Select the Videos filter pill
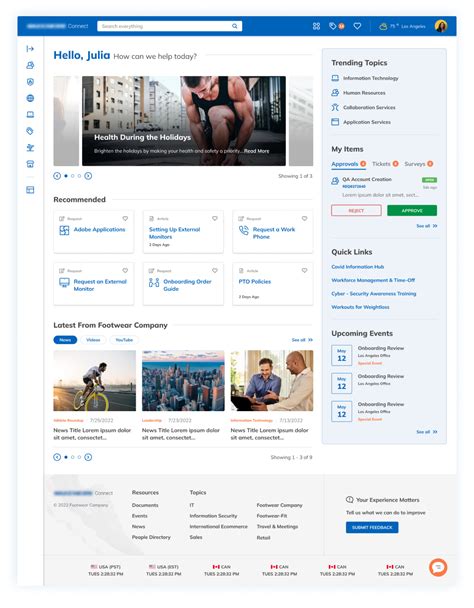474x608 pixels. pyautogui.click(x=93, y=340)
